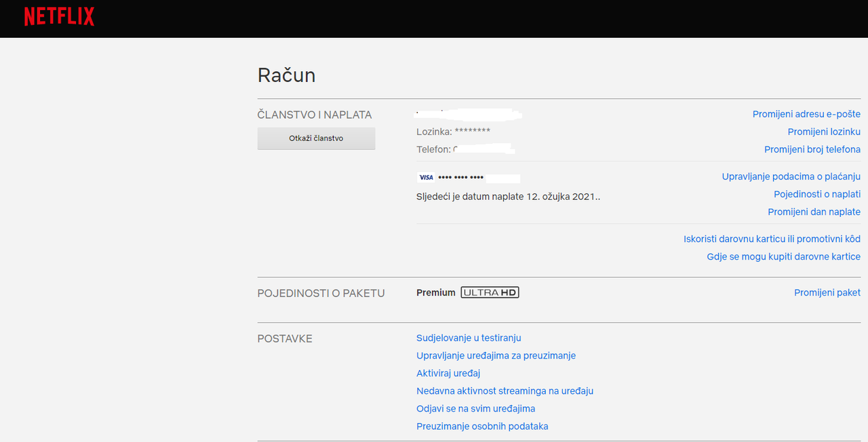Open Gdje se mogu kupiti darovne kartice
This screenshot has width=868, height=442.
tap(783, 257)
